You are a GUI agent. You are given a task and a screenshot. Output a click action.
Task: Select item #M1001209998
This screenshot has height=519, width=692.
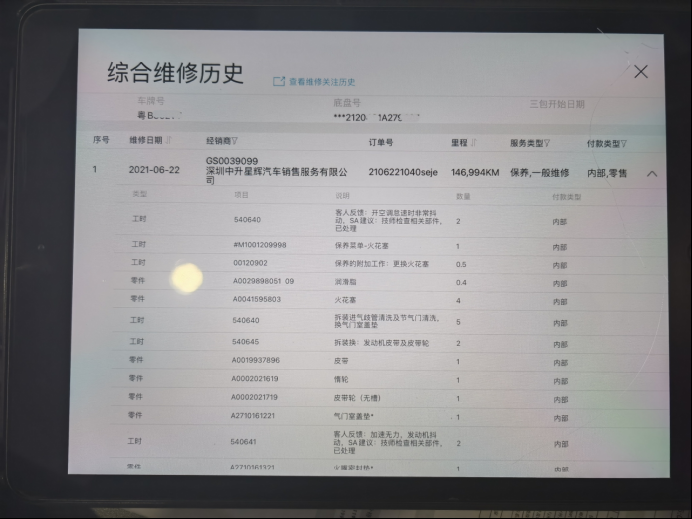[260, 245]
